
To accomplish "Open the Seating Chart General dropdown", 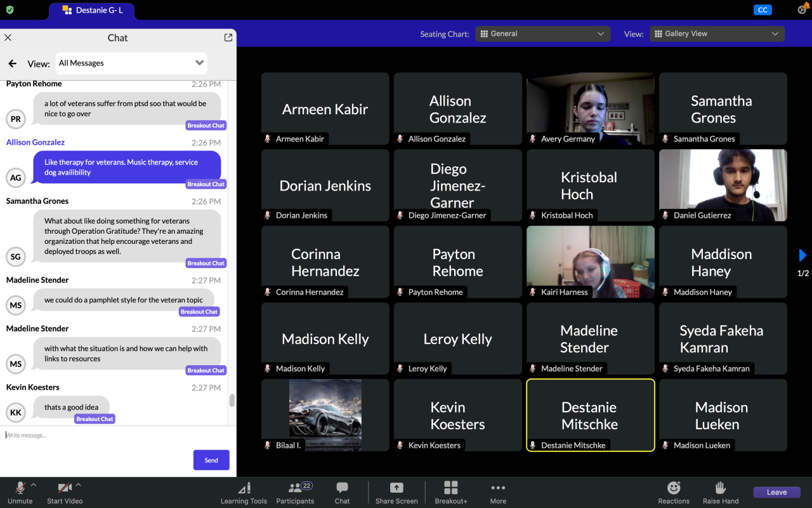I will [542, 34].
